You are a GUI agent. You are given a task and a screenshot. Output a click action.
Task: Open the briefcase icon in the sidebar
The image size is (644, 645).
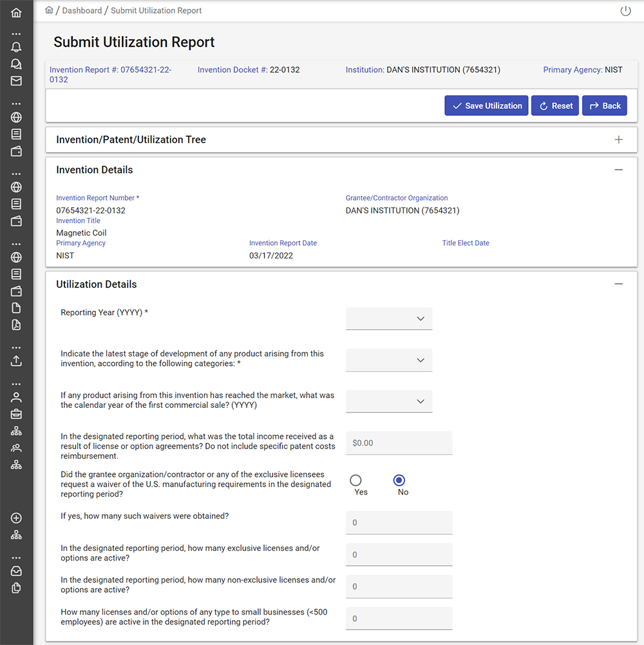[x=16, y=414]
